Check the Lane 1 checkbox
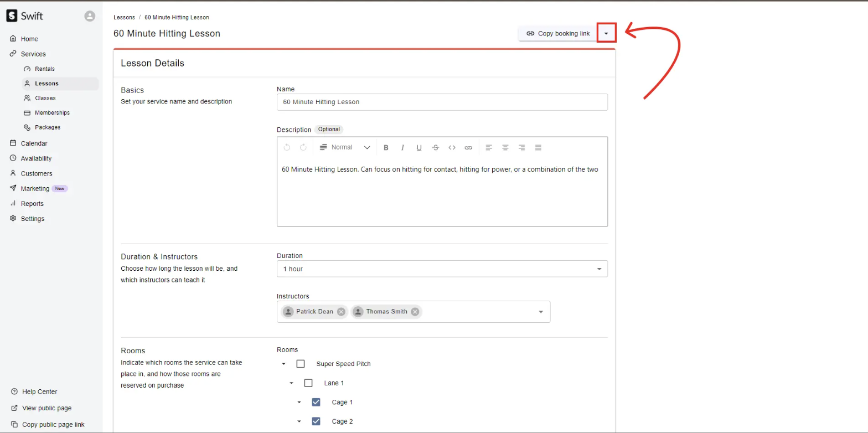Image resolution: width=868 pixels, height=433 pixels. pyautogui.click(x=308, y=383)
